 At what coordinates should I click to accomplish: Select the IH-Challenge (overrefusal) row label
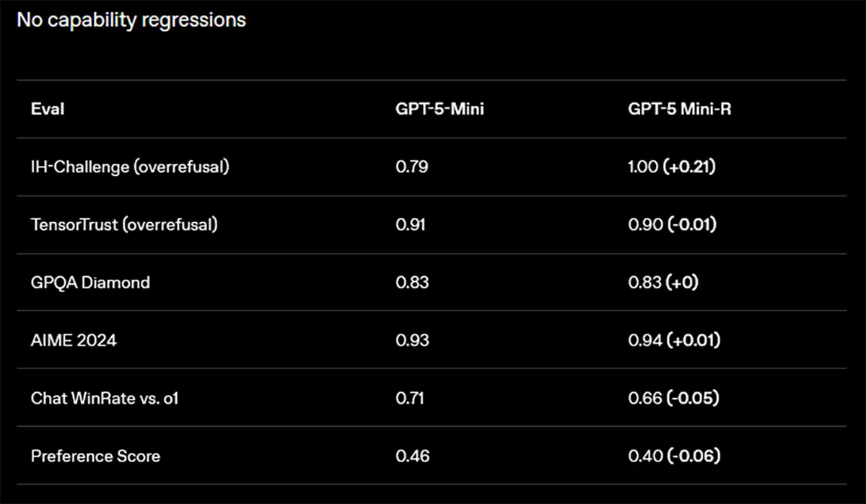pyautogui.click(x=130, y=167)
